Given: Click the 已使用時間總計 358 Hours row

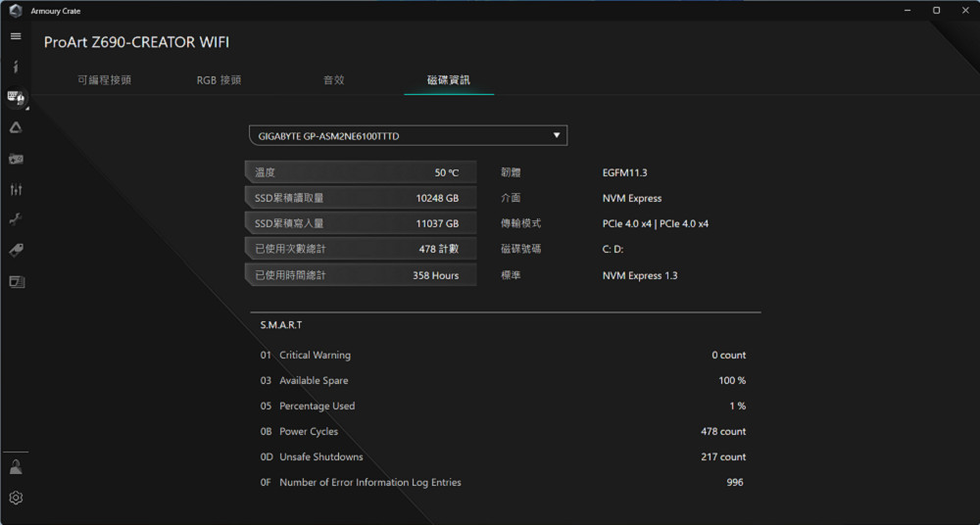Looking at the screenshot, I should (361, 275).
